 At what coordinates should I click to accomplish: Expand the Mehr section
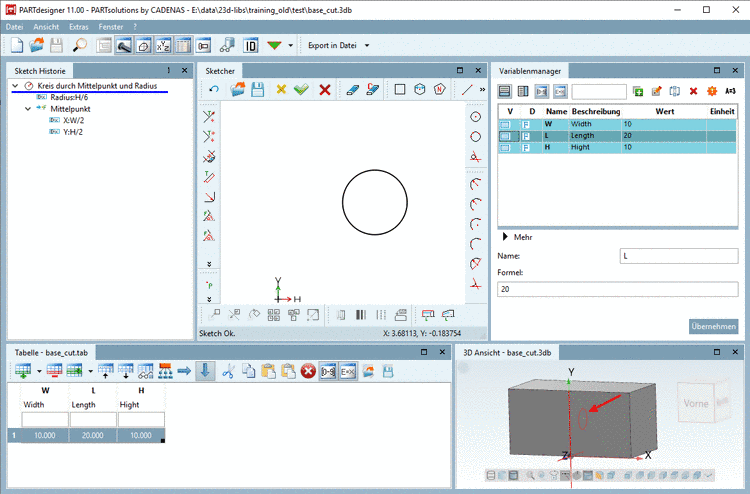point(506,237)
